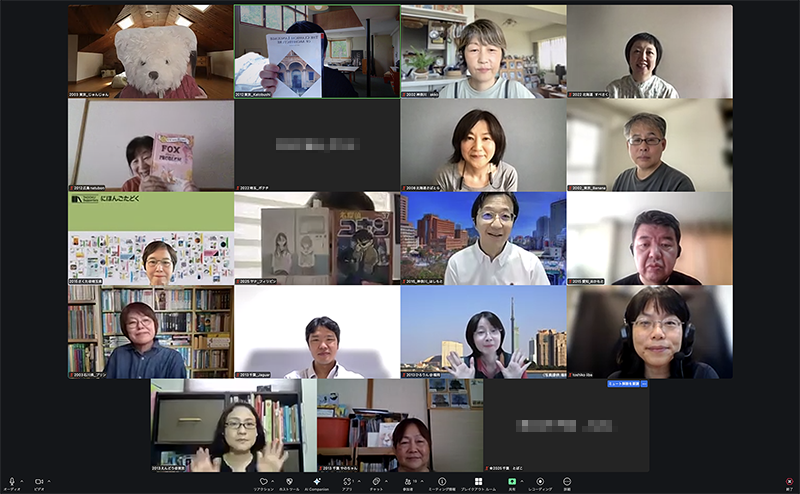Screen dimensions: 800x494
Task: Open the chat panel
Action: coord(376,481)
